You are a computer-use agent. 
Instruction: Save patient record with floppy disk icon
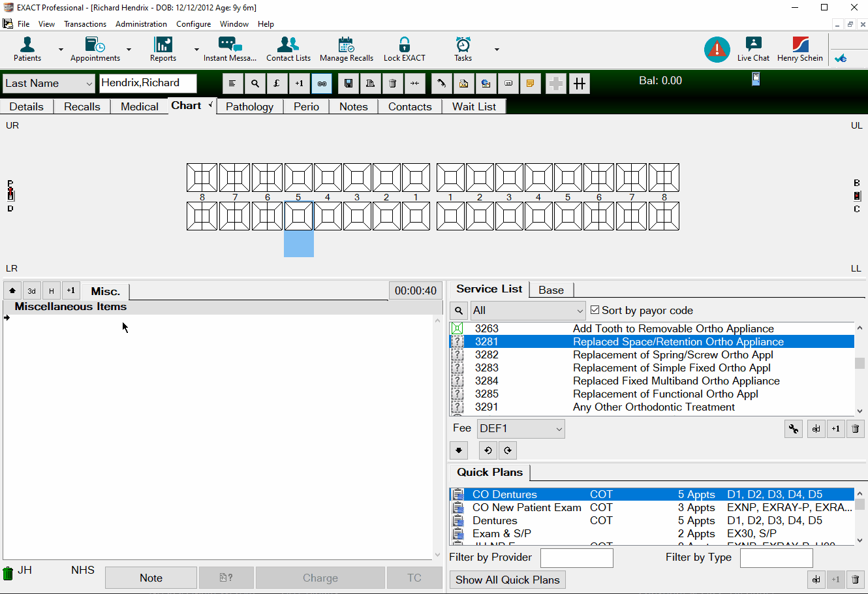[349, 84]
